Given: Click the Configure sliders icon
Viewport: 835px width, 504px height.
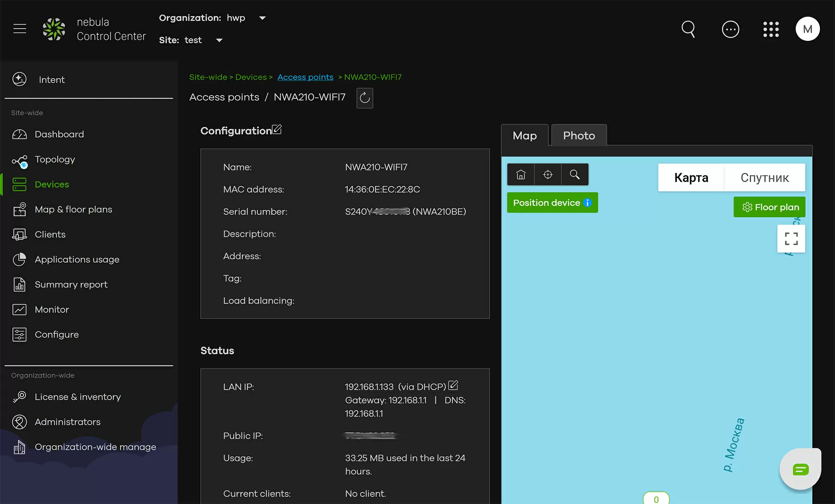Looking at the screenshot, I should point(20,335).
